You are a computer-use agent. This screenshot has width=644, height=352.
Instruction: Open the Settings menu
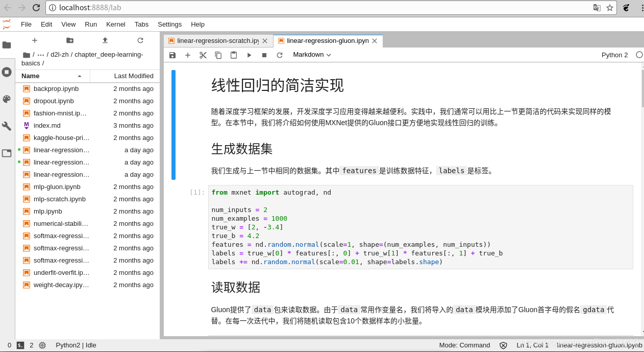coord(169,24)
